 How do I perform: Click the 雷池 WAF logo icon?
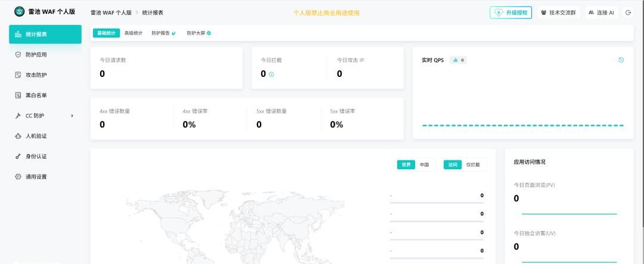[20, 12]
